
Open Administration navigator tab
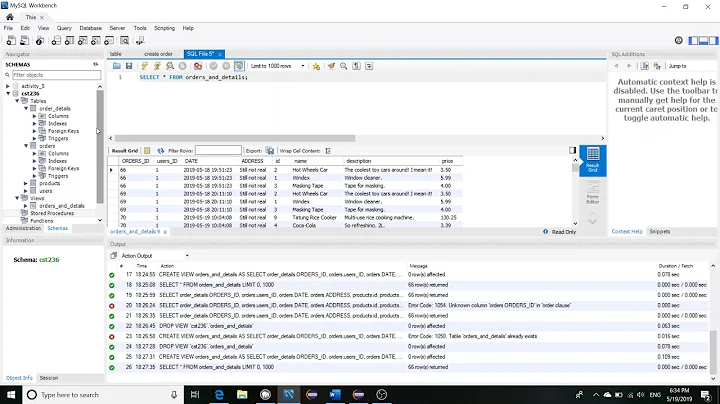pos(23,228)
